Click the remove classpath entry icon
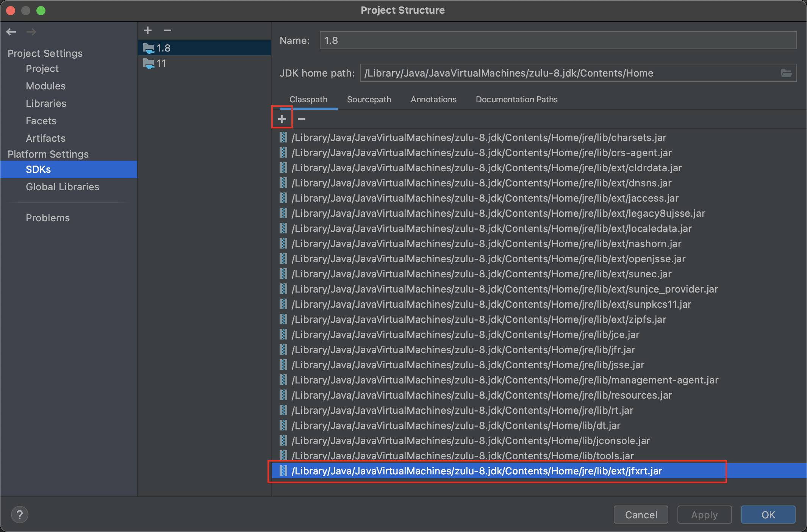The image size is (807, 532). click(302, 119)
